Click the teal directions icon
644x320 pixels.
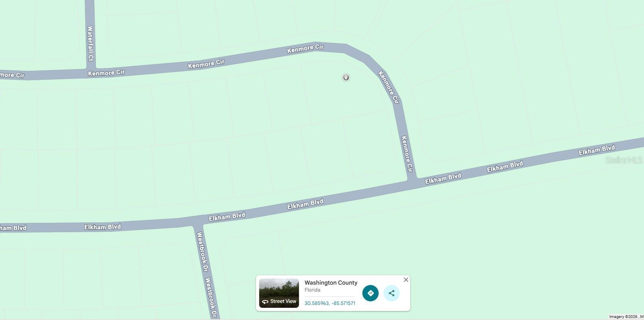click(x=370, y=293)
